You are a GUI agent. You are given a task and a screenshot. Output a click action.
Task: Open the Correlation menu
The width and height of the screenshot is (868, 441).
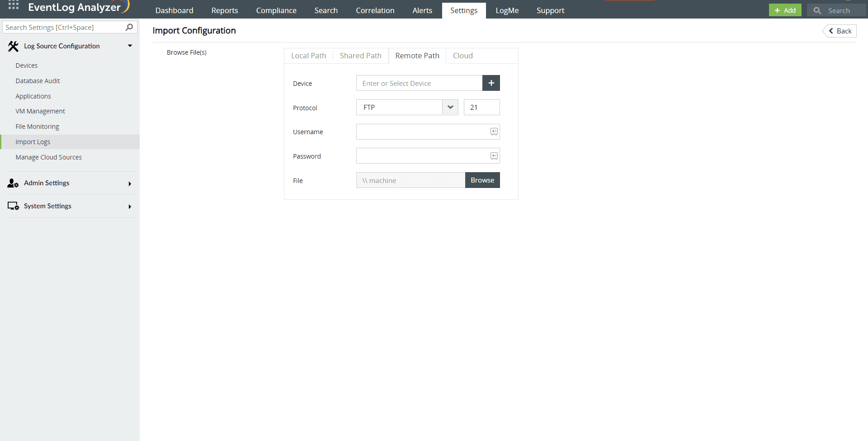click(375, 10)
